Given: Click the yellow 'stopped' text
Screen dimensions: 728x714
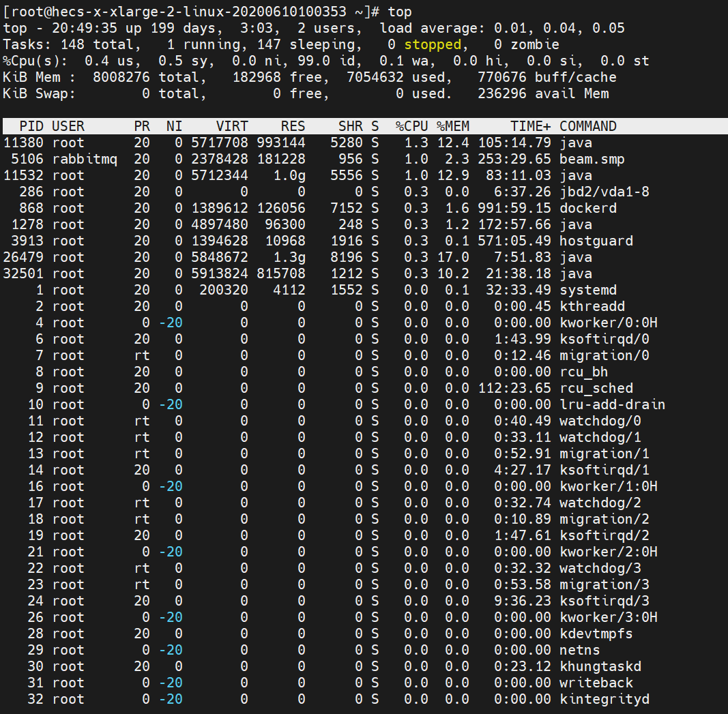Looking at the screenshot, I should [433, 44].
